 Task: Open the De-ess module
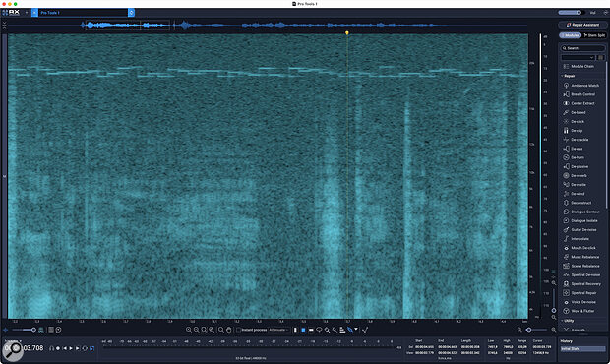click(573, 149)
